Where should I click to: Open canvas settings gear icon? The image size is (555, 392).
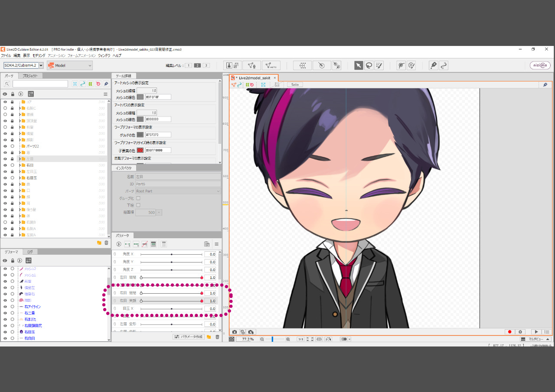pos(520,332)
